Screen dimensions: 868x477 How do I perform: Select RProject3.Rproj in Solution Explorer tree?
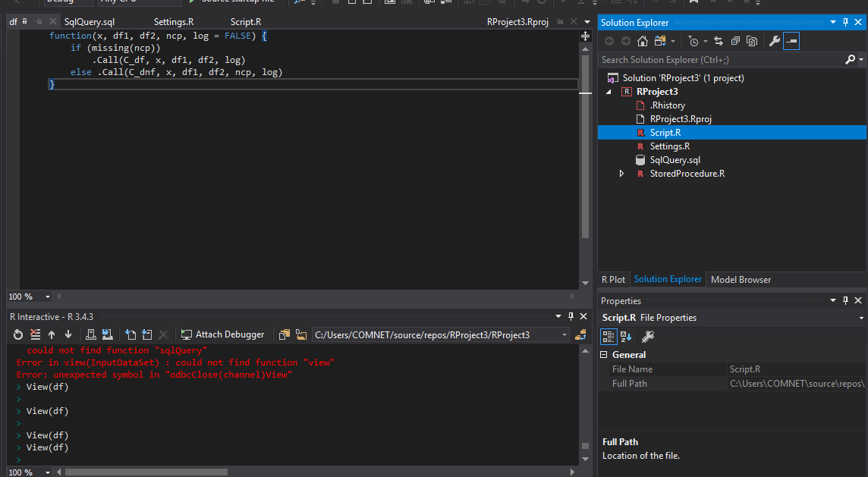click(681, 119)
